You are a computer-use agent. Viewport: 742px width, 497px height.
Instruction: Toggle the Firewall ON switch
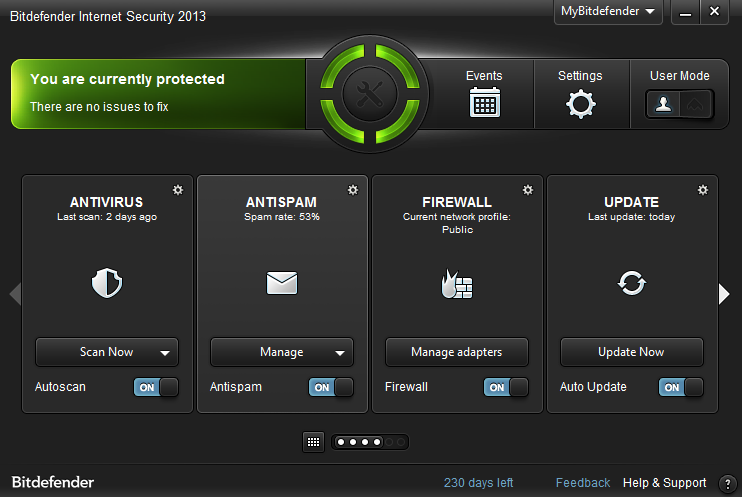point(506,387)
